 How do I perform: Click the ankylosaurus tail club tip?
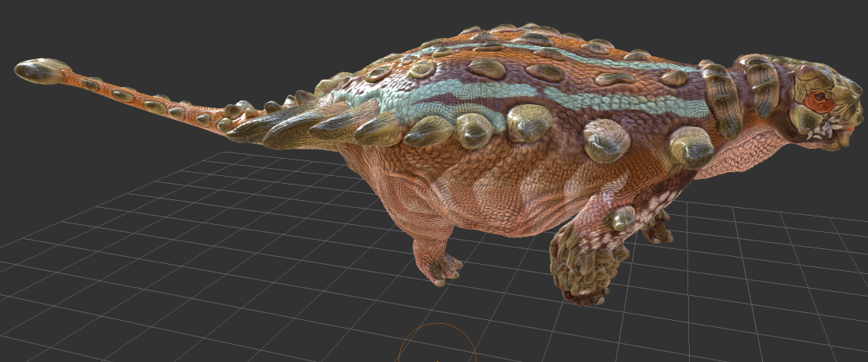pos(41,71)
